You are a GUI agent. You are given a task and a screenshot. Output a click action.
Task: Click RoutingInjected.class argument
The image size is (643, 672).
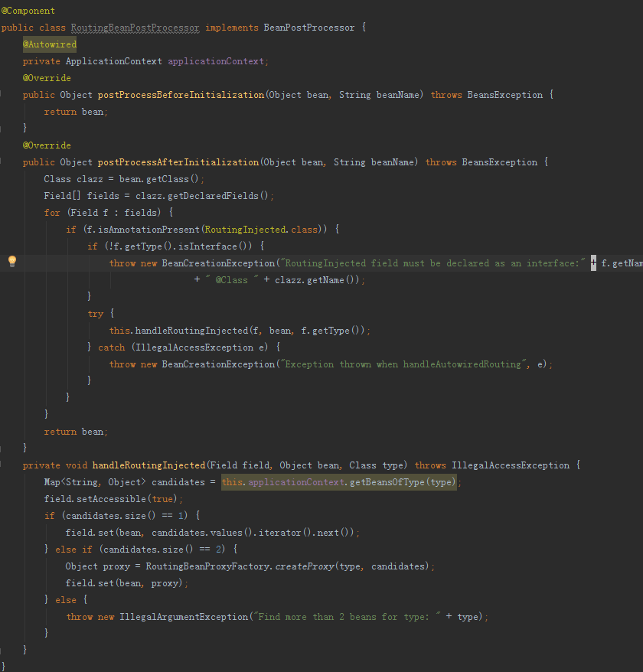click(x=261, y=230)
